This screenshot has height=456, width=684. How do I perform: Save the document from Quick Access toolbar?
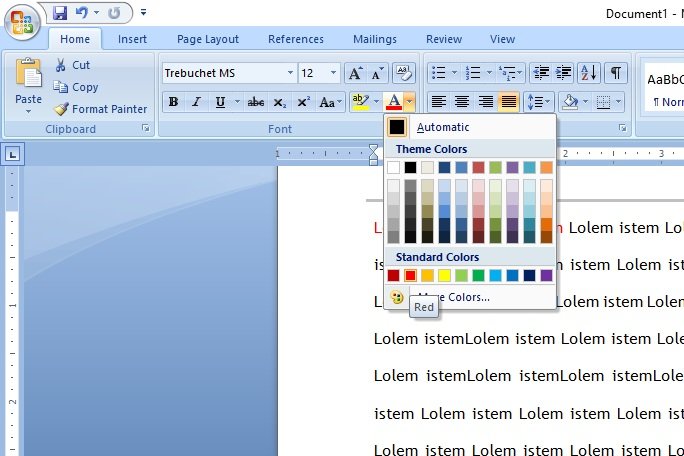pyautogui.click(x=60, y=13)
